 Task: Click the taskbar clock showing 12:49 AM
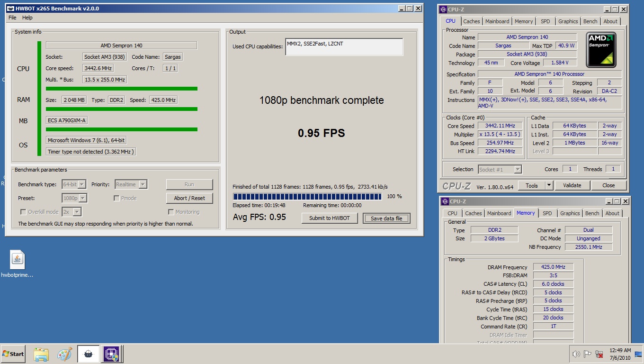click(620, 354)
